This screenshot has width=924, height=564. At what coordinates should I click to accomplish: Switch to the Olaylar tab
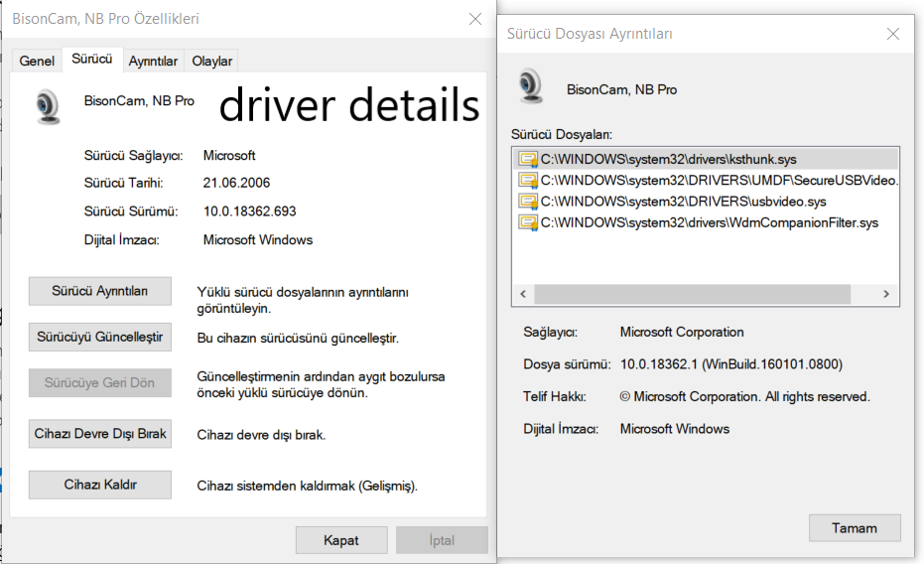tap(211, 61)
